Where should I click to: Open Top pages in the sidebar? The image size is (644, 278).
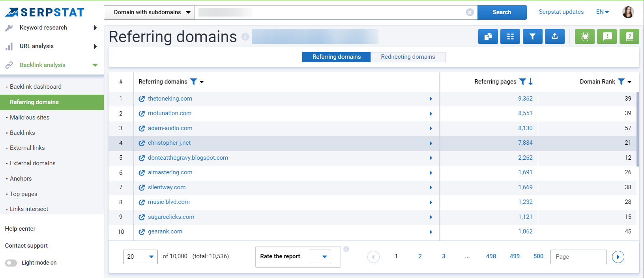coord(24,194)
